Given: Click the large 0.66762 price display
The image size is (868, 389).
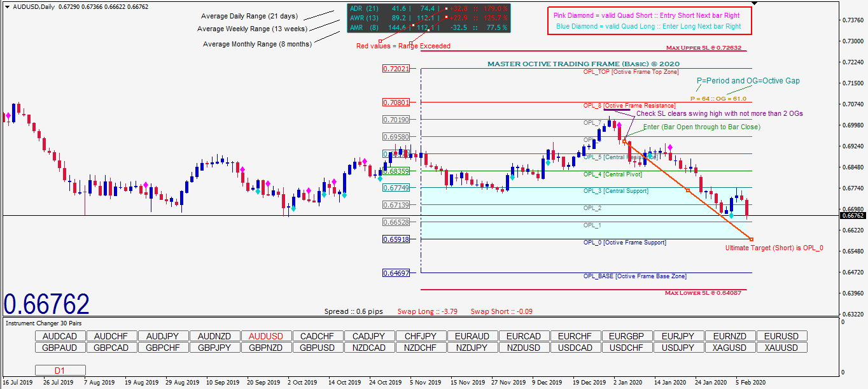Looking at the screenshot, I should pyautogui.click(x=46, y=304).
